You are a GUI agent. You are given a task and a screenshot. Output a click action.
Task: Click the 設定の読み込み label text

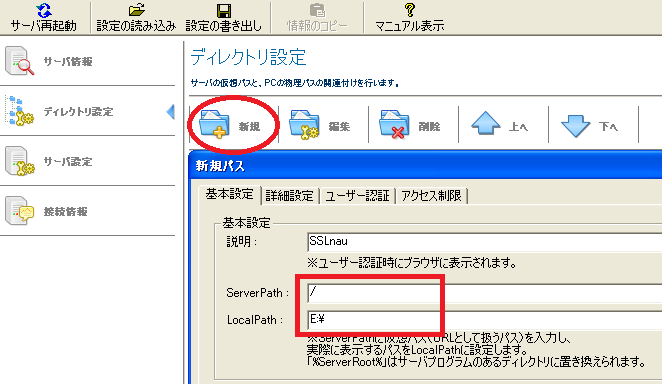coord(136,26)
